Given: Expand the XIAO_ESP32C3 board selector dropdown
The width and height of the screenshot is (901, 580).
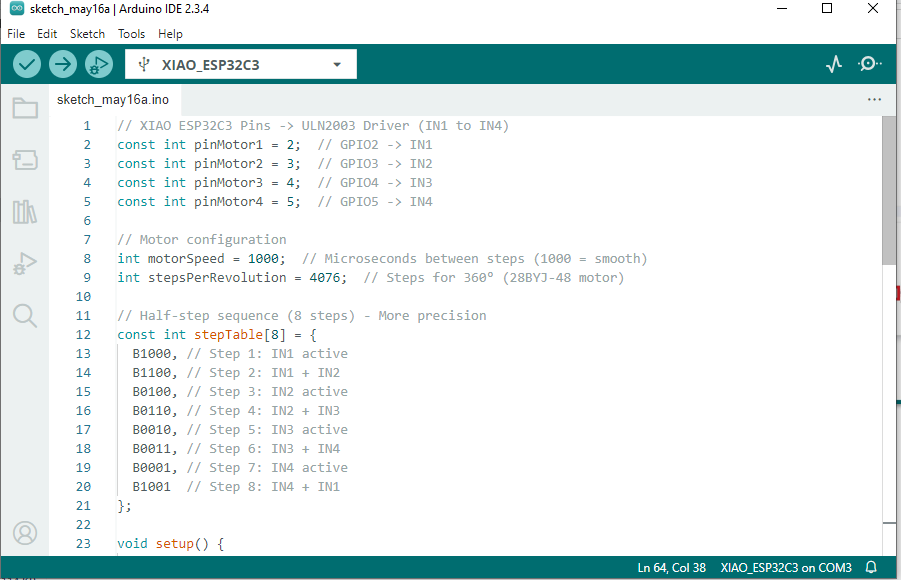Looking at the screenshot, I should tap(241, 64).
